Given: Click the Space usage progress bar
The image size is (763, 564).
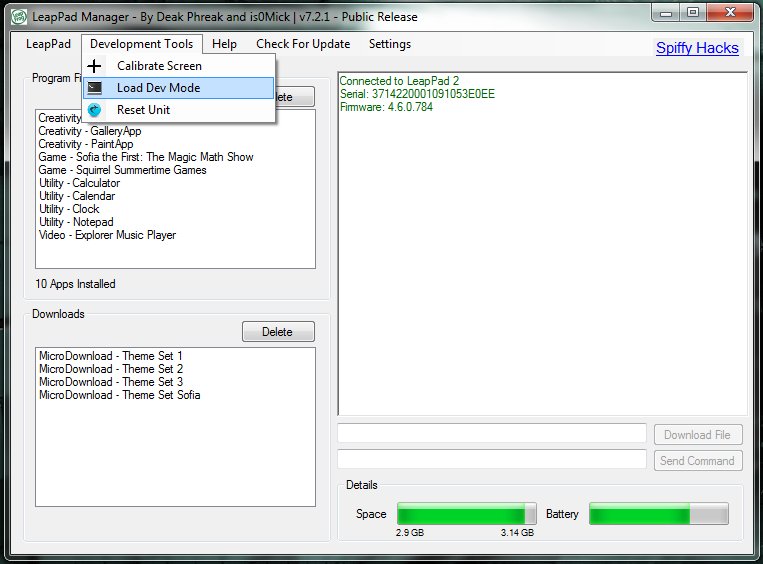Looking at the screenshot, I should tap(466, 514).
